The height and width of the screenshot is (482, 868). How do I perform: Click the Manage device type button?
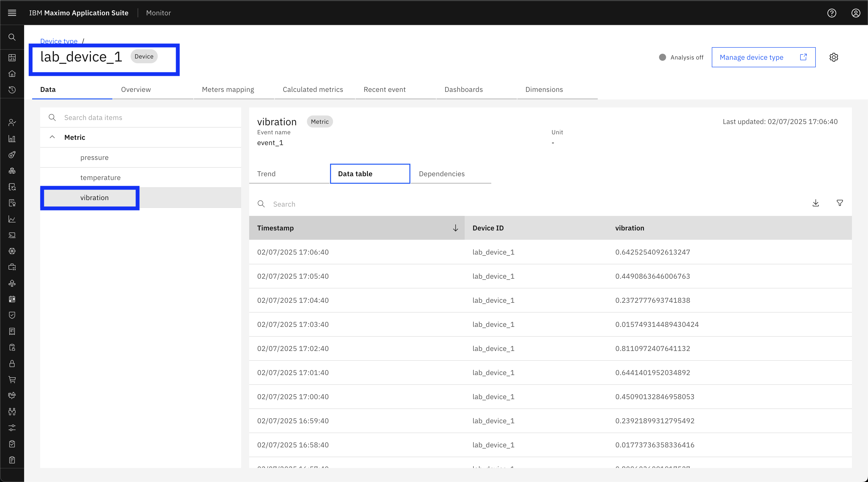(x=764, y=57)
